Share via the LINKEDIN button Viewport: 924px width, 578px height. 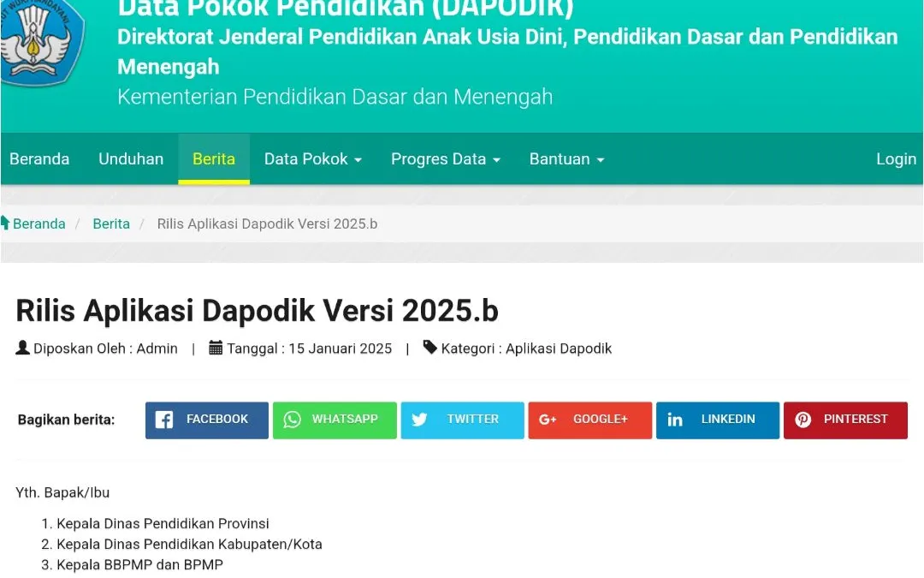point(718,420)
